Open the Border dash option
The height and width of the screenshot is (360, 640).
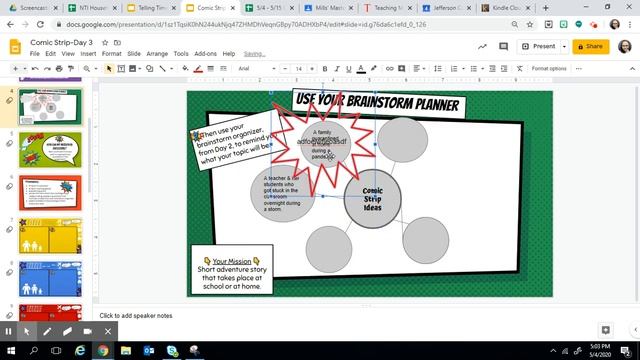pyautogui.click(x=223, y=69)
